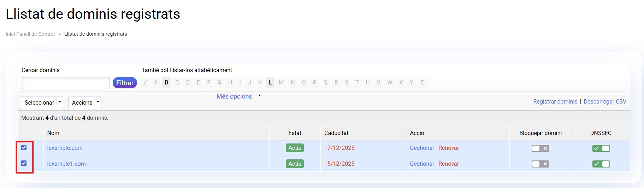
Task: Open the Seleccionar dropdown
Action: click(x=42, y=102)
